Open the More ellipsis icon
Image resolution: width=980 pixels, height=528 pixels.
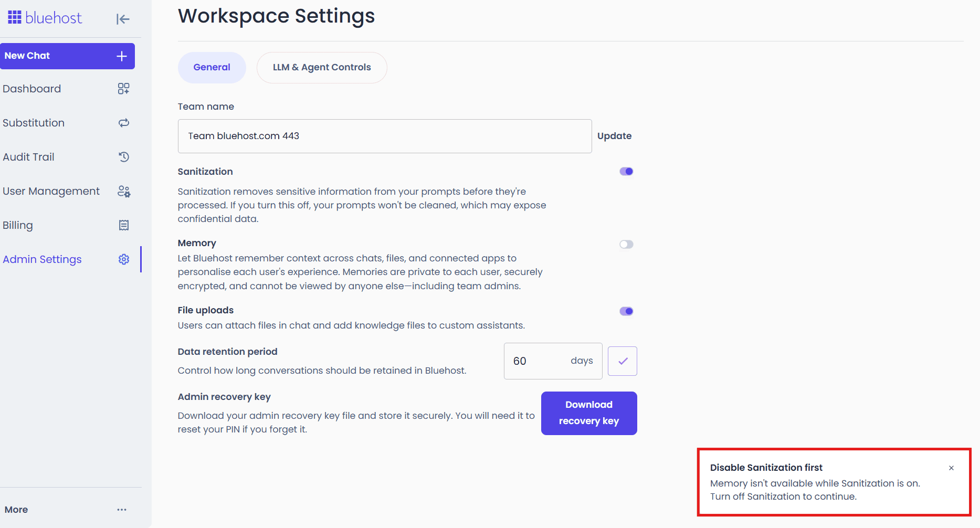click(122, 510)
